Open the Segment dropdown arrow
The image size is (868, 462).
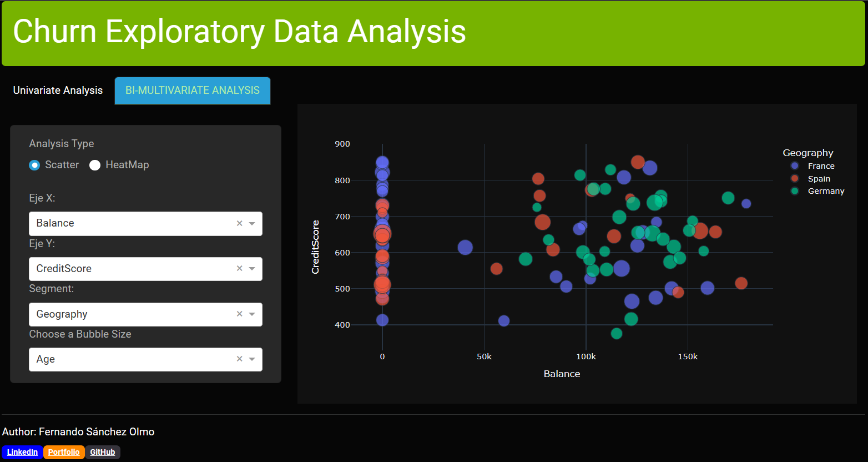pyautogui.click(x=252, y=315)
